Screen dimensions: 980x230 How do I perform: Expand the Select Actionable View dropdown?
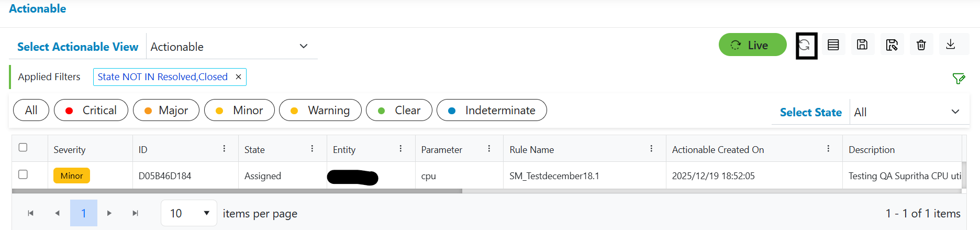tap(303, 47)
